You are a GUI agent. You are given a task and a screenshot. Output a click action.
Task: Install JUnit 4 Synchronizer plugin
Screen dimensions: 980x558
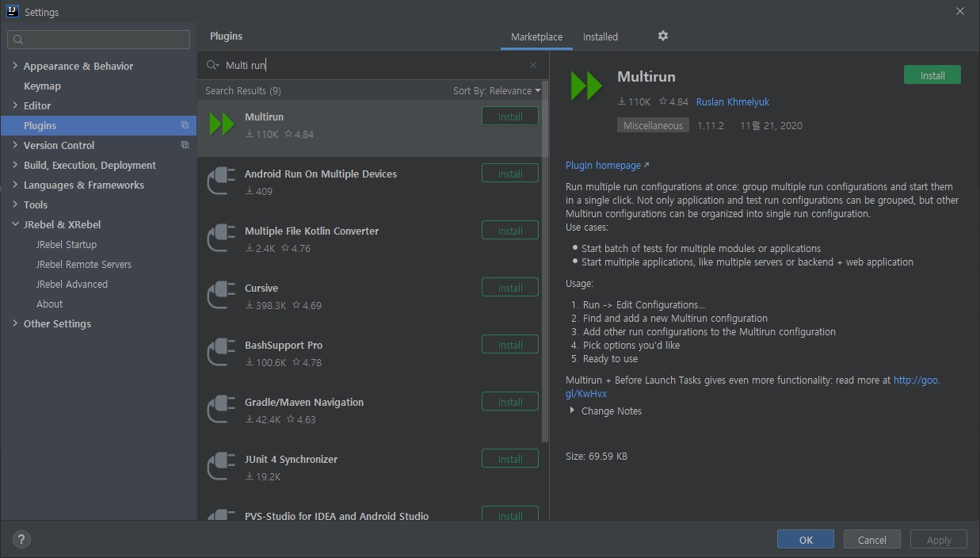510,459
